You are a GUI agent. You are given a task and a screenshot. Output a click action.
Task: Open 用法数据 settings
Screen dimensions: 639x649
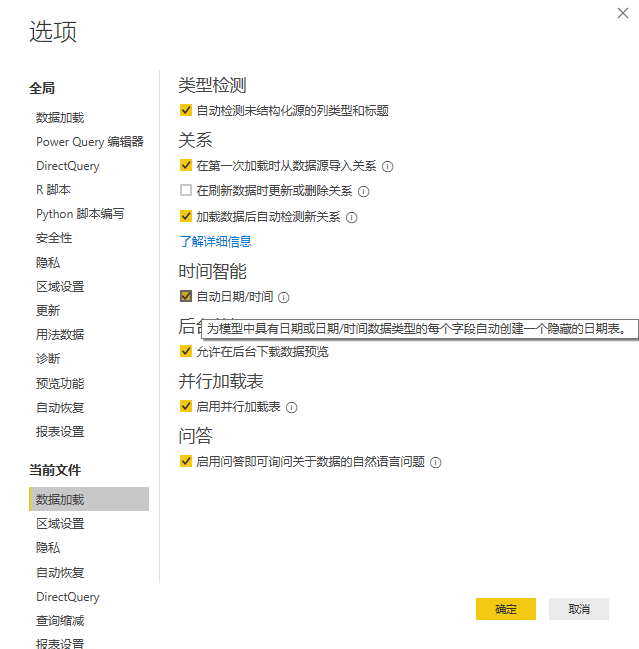coord(60,334)
